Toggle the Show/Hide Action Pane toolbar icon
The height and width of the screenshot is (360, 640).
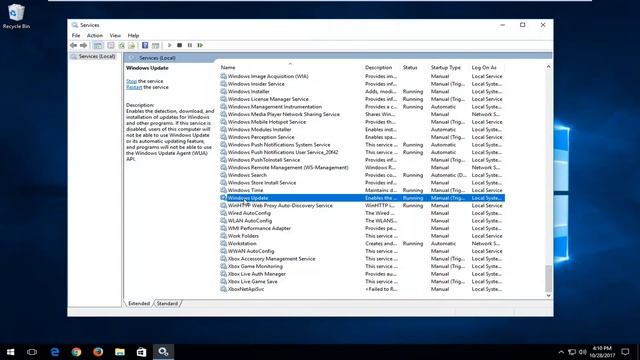point(156,45)
